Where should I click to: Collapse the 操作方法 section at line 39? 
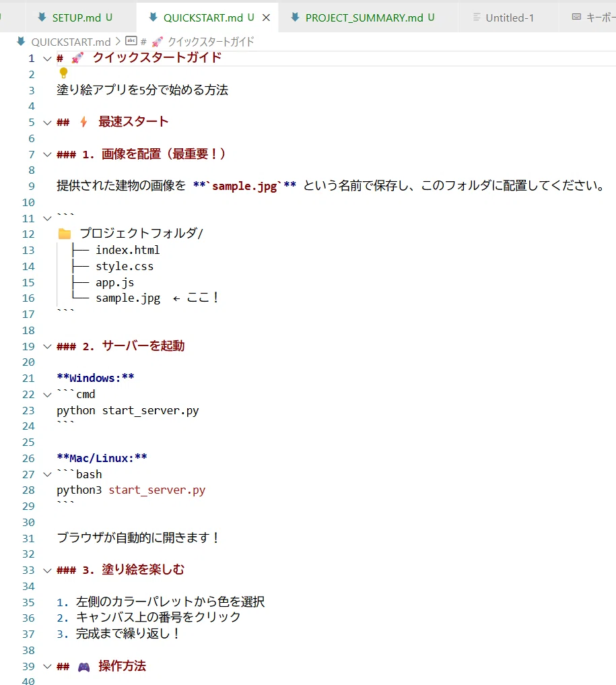pyautogui.click(x=47, y=667)
